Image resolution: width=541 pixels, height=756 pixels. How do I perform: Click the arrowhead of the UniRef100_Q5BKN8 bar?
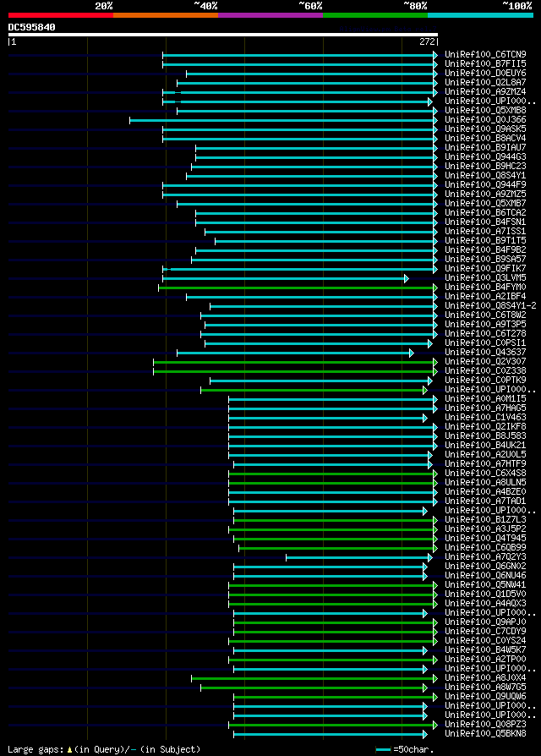(x=425, y=734)
